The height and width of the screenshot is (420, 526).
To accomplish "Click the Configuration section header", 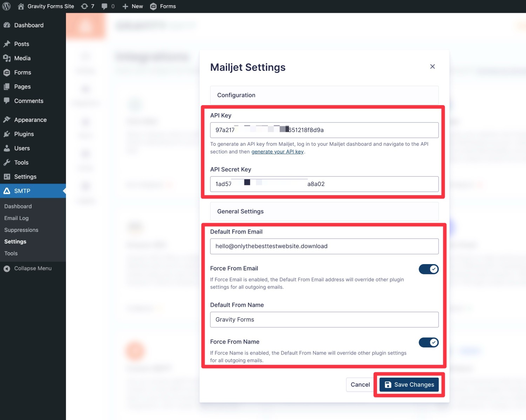I will pos(324,95).
